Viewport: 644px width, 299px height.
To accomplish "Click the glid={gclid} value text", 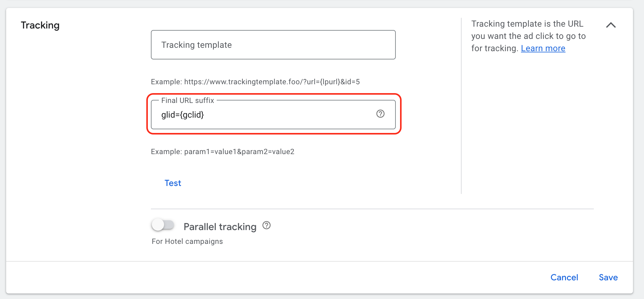I will click(182, 115).
